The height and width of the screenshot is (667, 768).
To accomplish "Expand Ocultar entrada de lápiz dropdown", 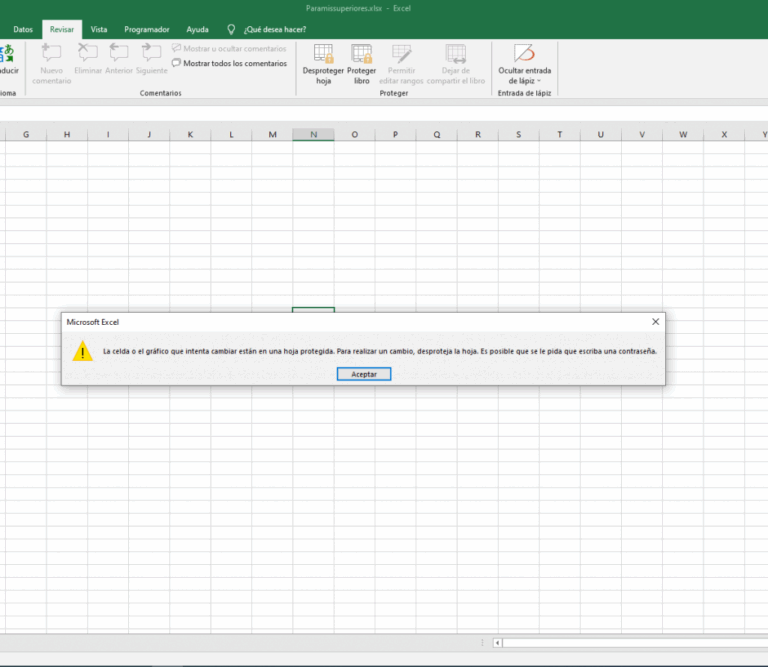I will [x=524, y=81].
